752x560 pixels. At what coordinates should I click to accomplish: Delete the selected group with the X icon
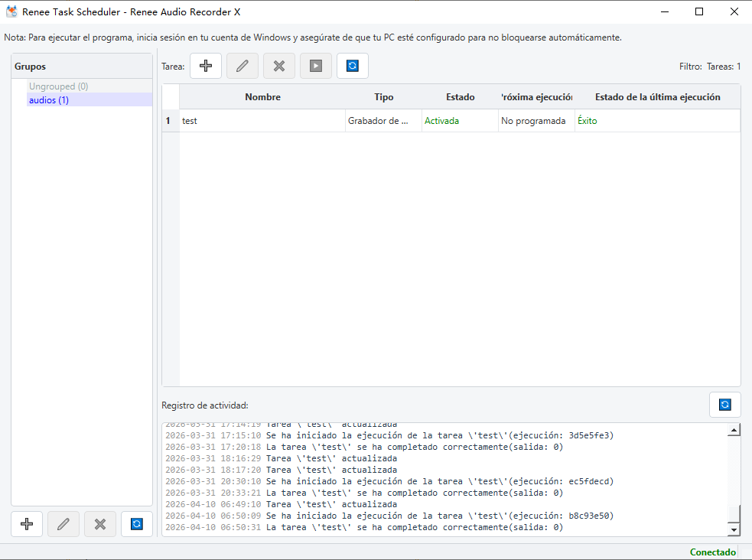pyautogui.click(x=99, y=524)
